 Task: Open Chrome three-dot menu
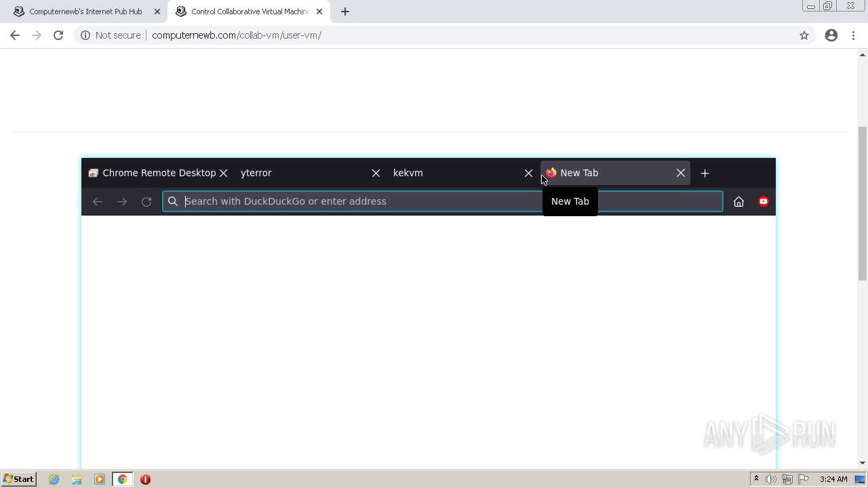click(853, 35)
